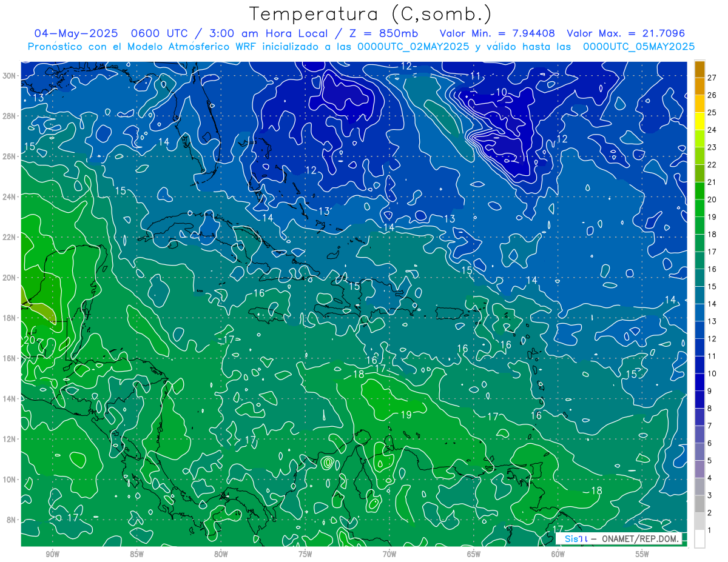This screenshot has height=562, width=728.
Task: Click the 18N latitude axis label
Action: tap(10, 318)
